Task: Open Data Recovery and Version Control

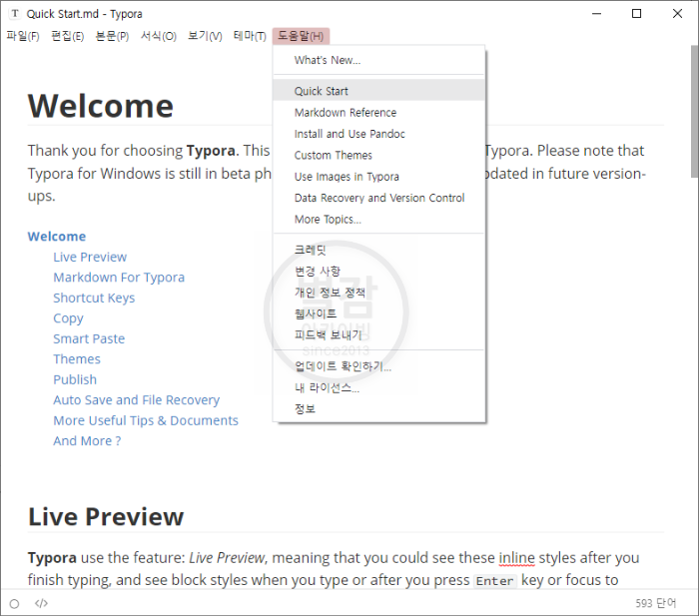Action: click(378, 198)
